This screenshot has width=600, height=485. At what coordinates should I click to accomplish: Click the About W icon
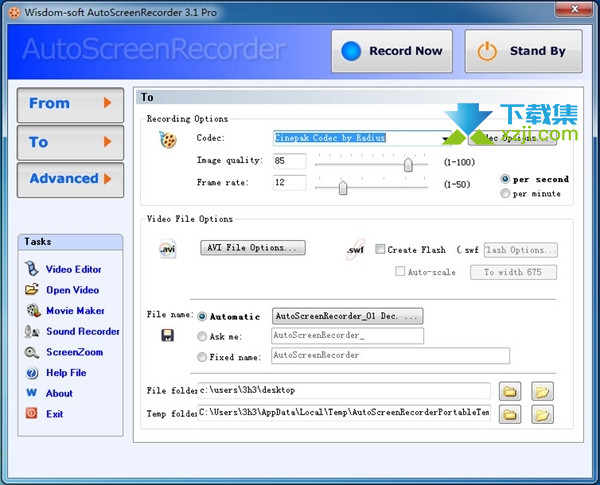coord(32,393)
